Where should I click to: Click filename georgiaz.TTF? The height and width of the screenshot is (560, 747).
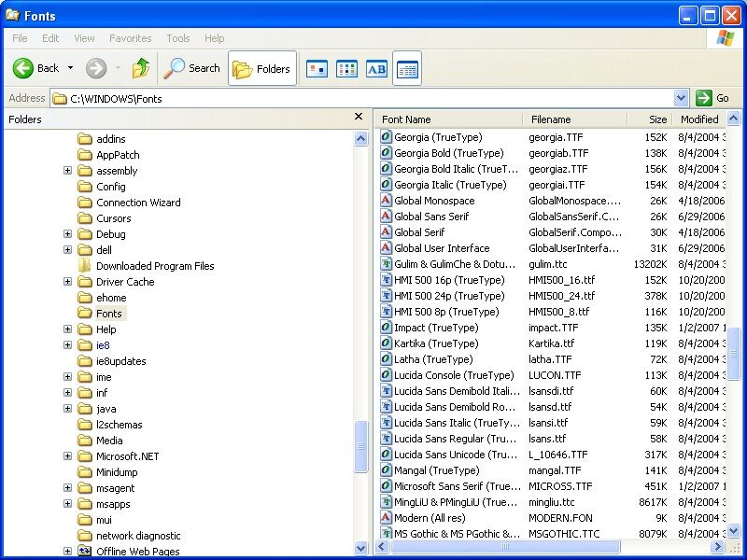557,169
